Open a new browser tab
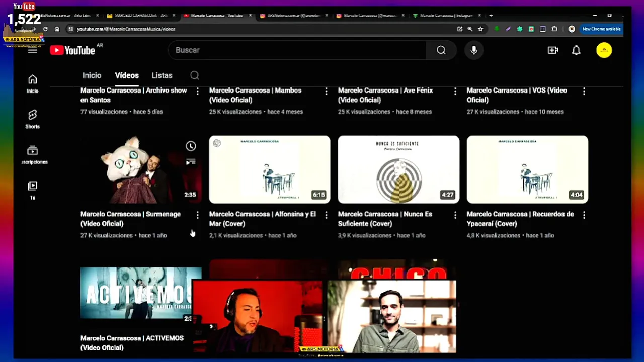 [x=491, y=16]
